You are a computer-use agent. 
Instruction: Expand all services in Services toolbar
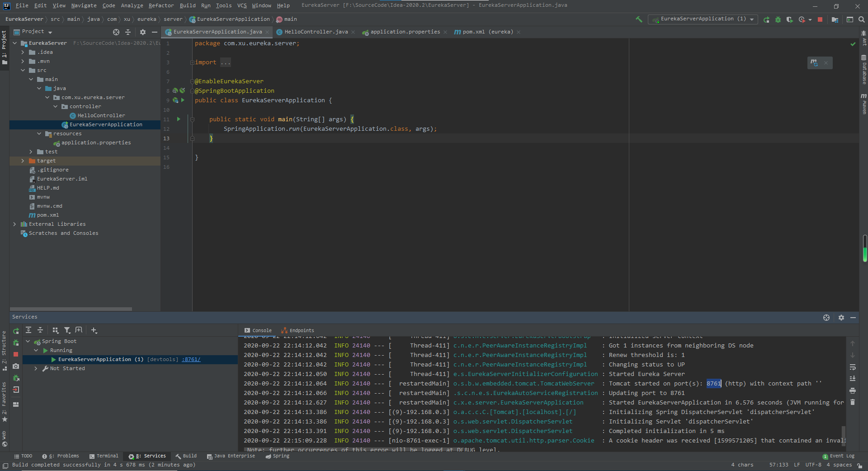28,330
